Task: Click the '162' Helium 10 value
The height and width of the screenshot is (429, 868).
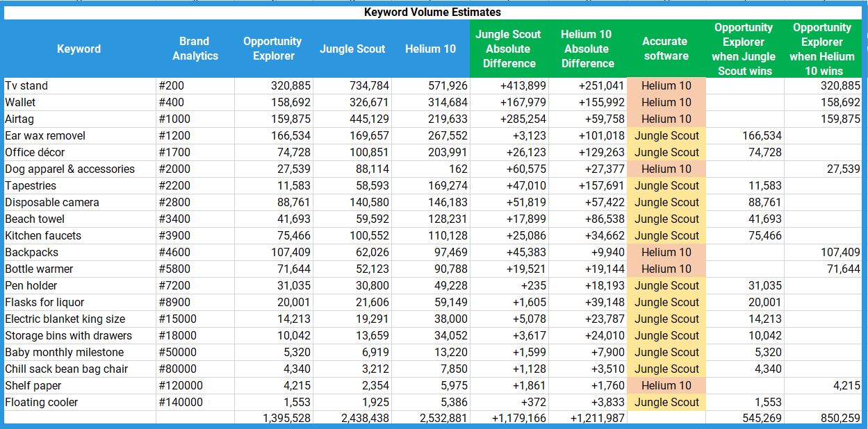Action: [431, 169]
